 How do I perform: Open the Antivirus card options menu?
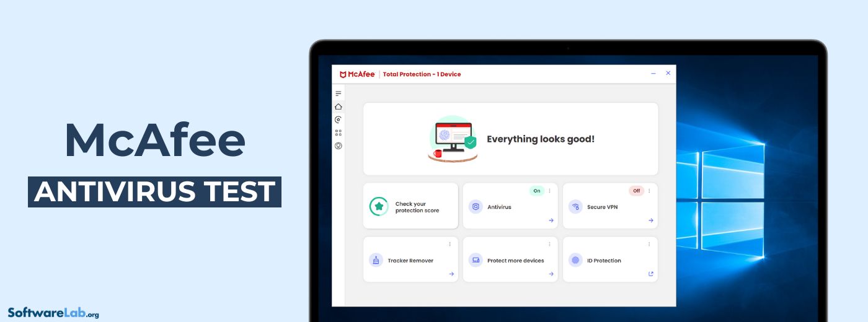(549, 191)
